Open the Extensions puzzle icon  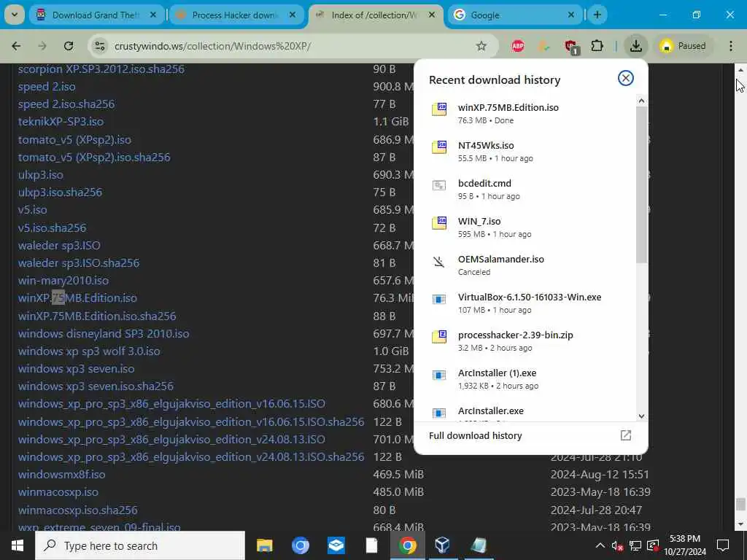(x=597, y=46)
